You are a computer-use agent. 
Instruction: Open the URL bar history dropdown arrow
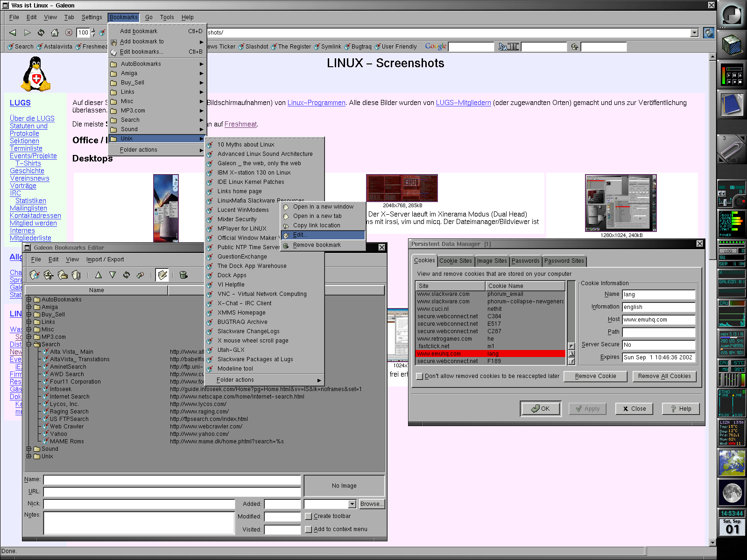694,33
